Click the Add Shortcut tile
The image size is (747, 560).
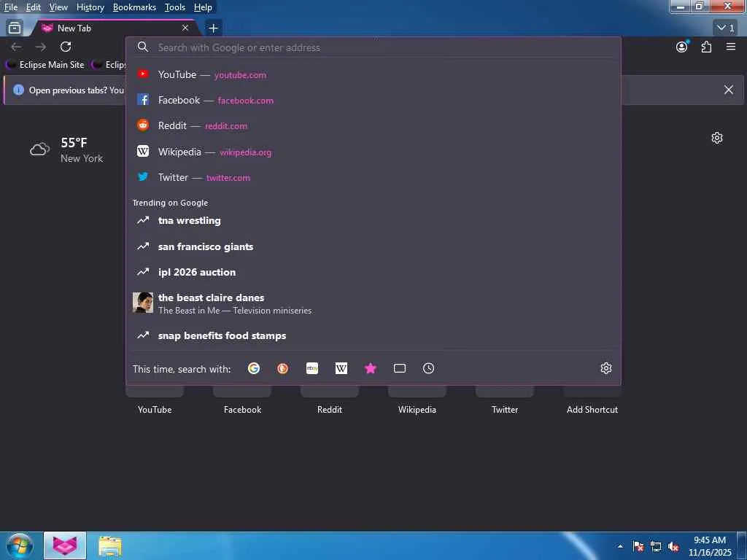(592, 400)
